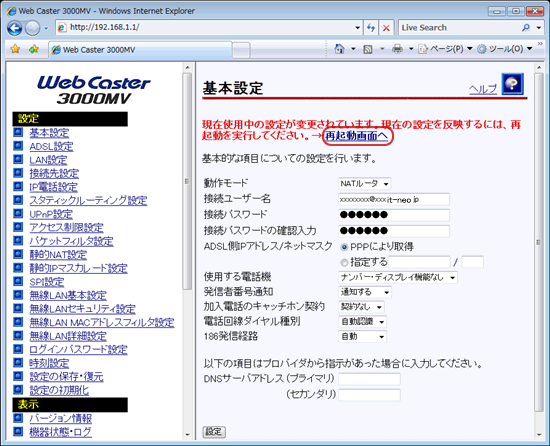Open the ツール(O) toolbar menu
The width and height of the screenshot is (550, 446).
[x=505, y=49]
